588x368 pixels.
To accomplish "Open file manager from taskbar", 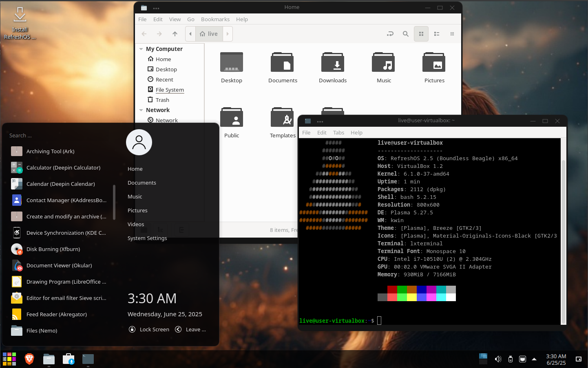I will click(49, 359).
